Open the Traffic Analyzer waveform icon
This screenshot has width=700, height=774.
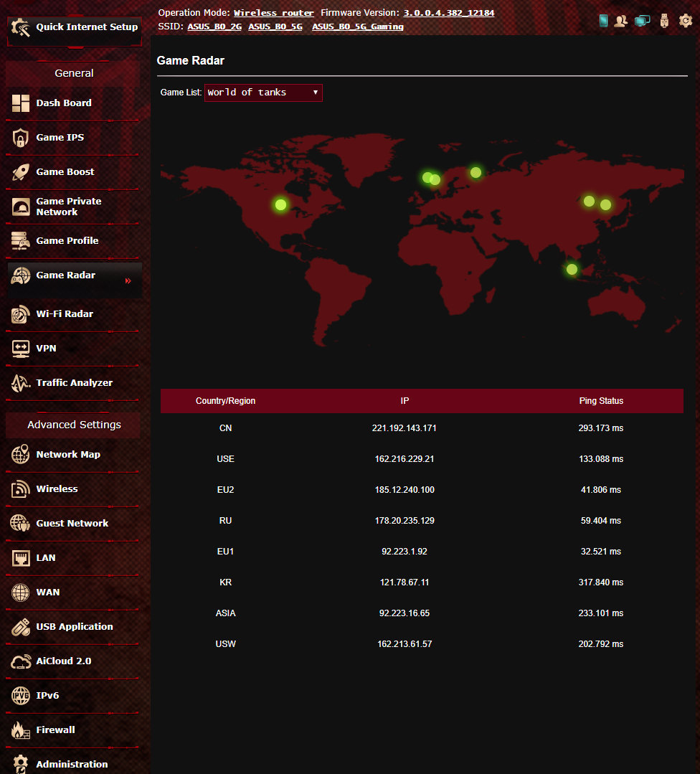20,383
